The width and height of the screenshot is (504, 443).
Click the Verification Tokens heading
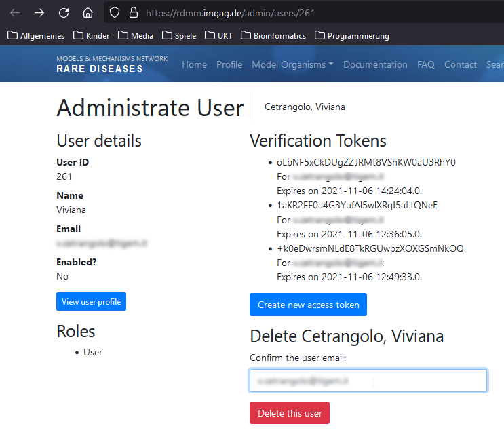click(x=318, y=141)
